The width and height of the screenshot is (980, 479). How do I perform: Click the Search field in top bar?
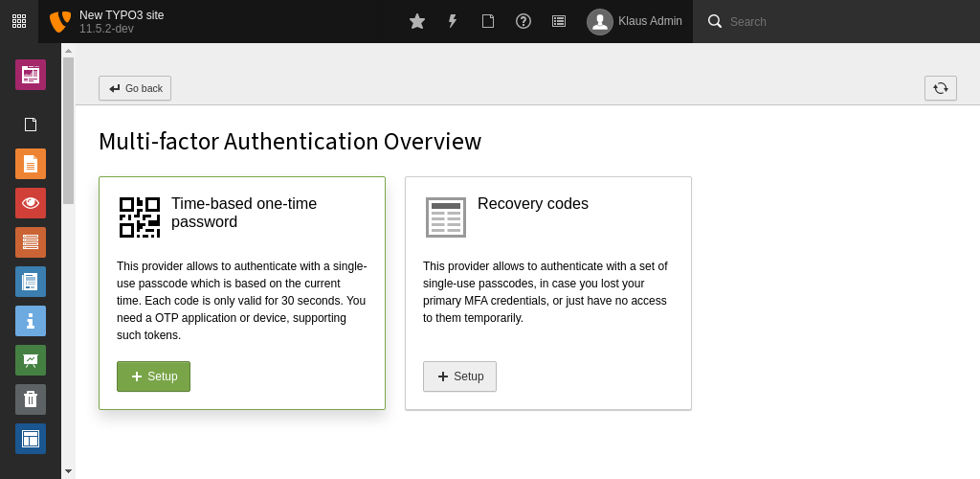(842, 21)
